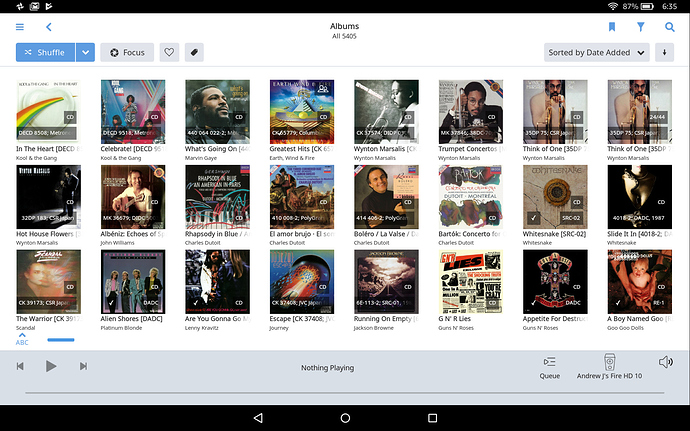
Task: Open What's Going On album cover
Action: pos(217,112)
